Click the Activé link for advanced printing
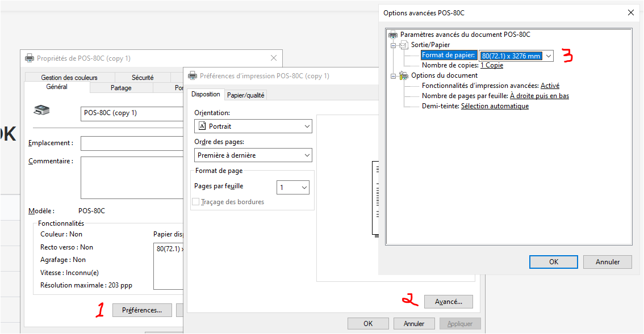 (x=550, y=86)
